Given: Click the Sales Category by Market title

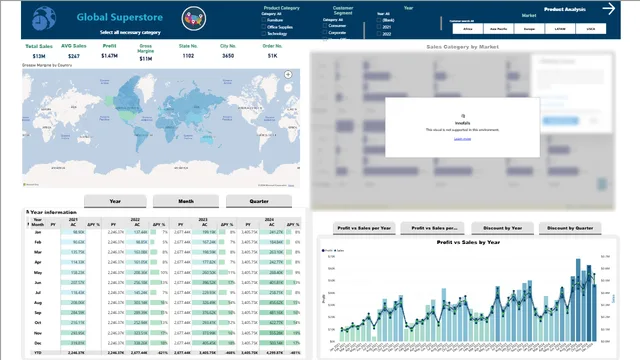Looking at the screenshot, I should coord(462,47).
